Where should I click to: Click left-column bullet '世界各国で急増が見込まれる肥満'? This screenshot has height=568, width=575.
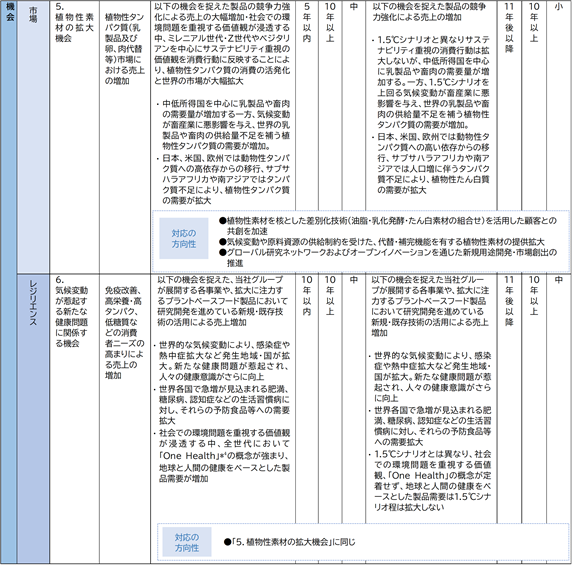coord(222,404)
